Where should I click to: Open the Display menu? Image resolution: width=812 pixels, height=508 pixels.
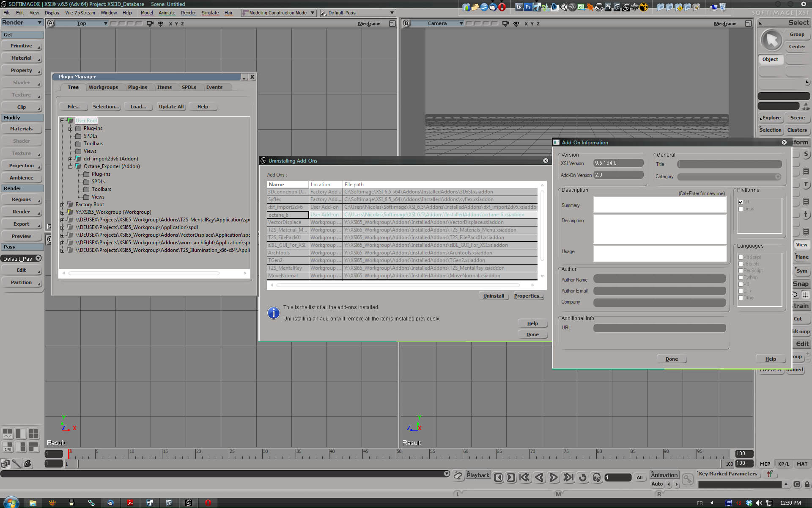tap(52, 13)
